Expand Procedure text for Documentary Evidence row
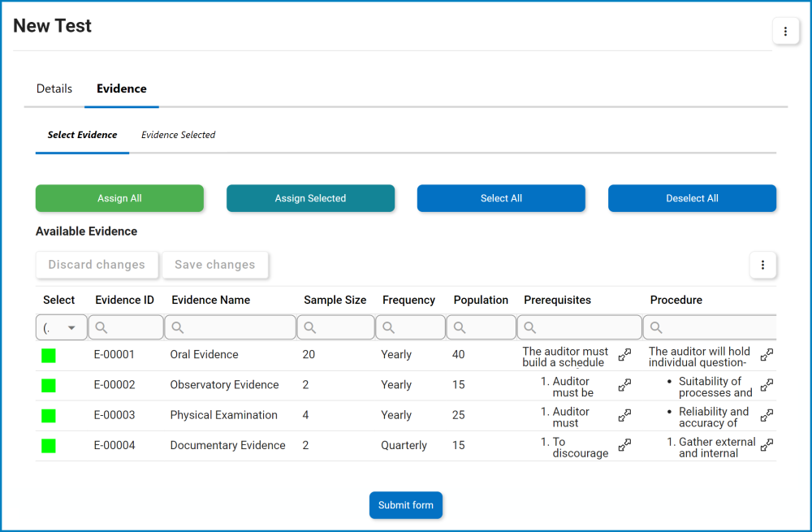 pyautogui.click(x=767, y=445)
